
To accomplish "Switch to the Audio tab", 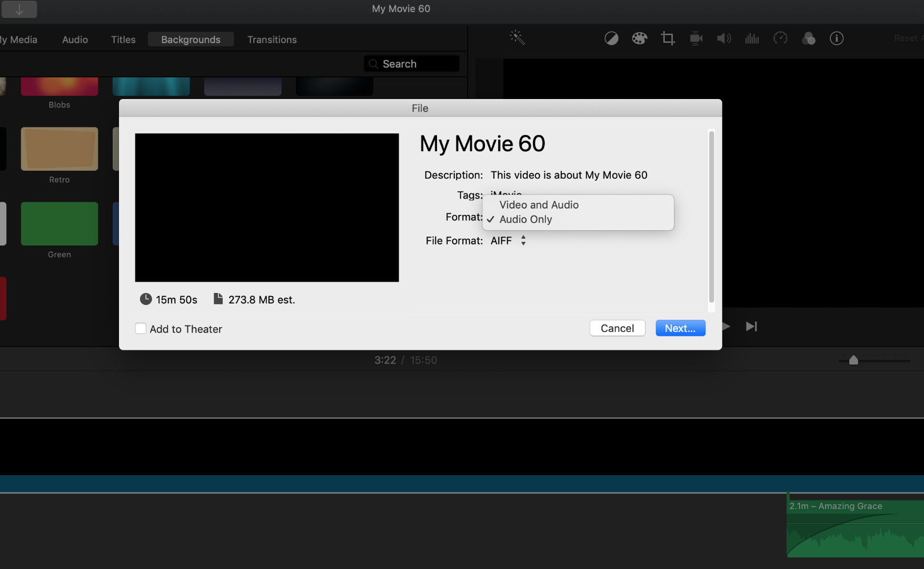I will [75, 40].
